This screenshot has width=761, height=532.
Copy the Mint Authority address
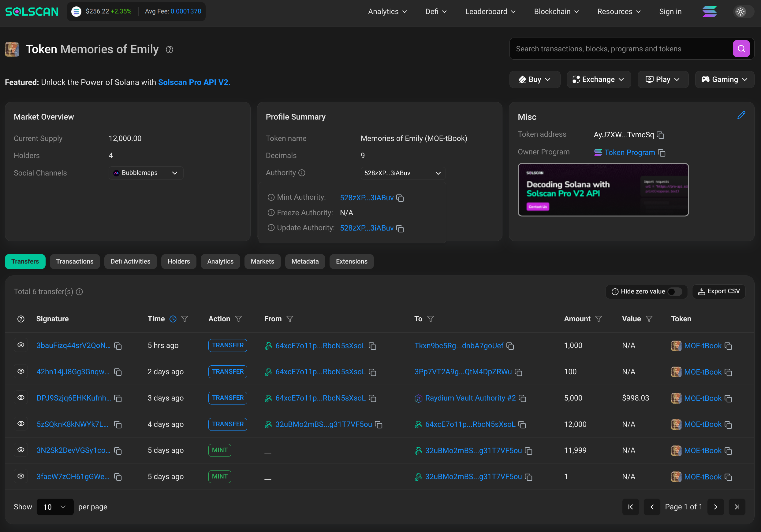pos(400,198)
